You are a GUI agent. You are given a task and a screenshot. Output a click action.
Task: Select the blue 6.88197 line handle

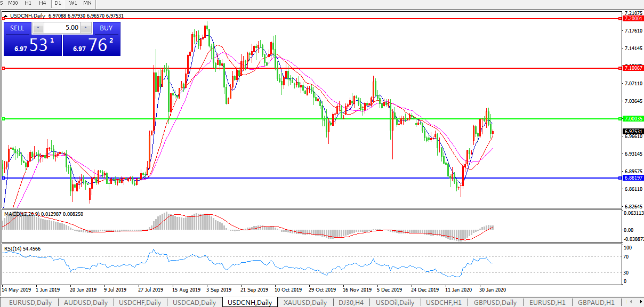coord(4,178)
